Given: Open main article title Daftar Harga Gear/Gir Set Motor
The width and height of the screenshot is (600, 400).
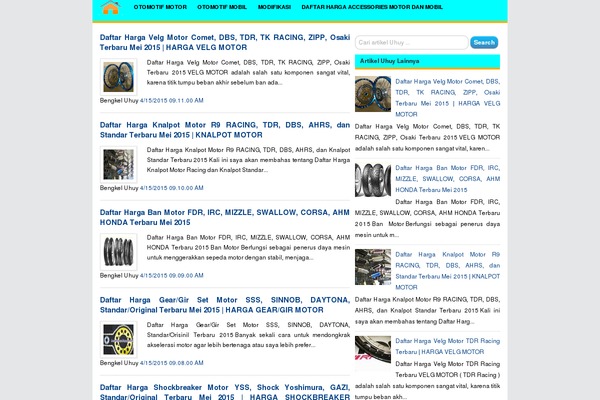Looking at the screenshot, I should 225,305.
